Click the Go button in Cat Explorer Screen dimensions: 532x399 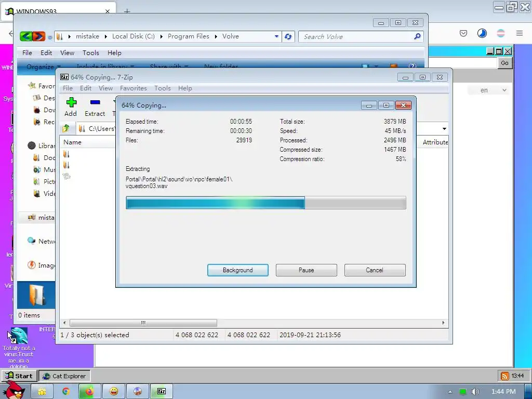[504, 63]
